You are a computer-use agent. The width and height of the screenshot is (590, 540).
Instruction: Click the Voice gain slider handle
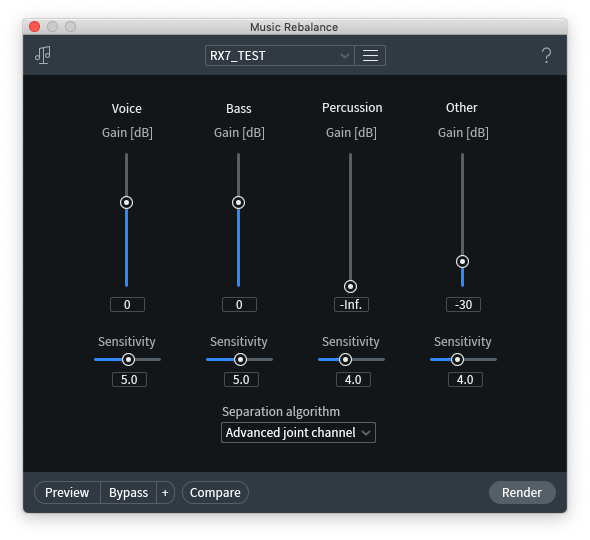(126, 202)
